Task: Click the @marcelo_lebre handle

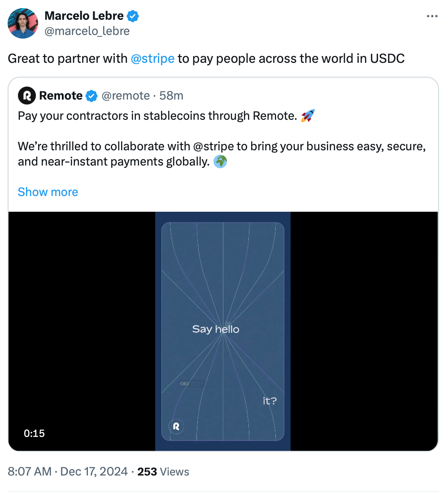Action: [87, 31]
